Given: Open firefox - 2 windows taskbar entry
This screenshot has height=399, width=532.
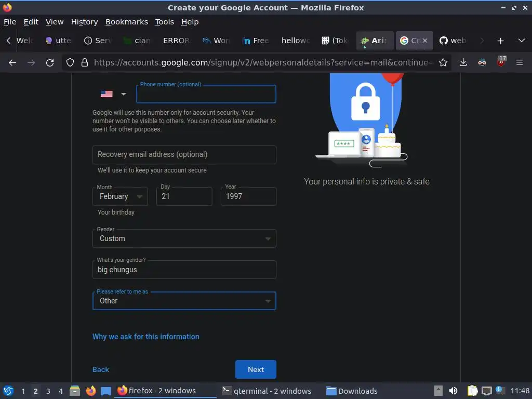Looking at the screenshot, I should click(x=166, y=391).
